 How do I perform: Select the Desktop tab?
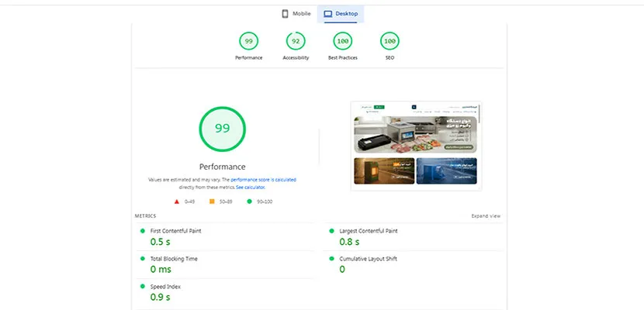(341, 14)
